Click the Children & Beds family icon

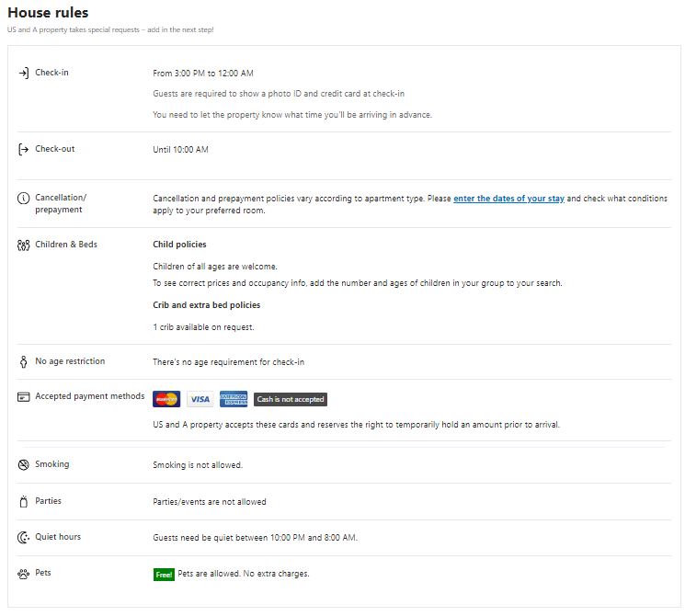(x=24, y=245)
